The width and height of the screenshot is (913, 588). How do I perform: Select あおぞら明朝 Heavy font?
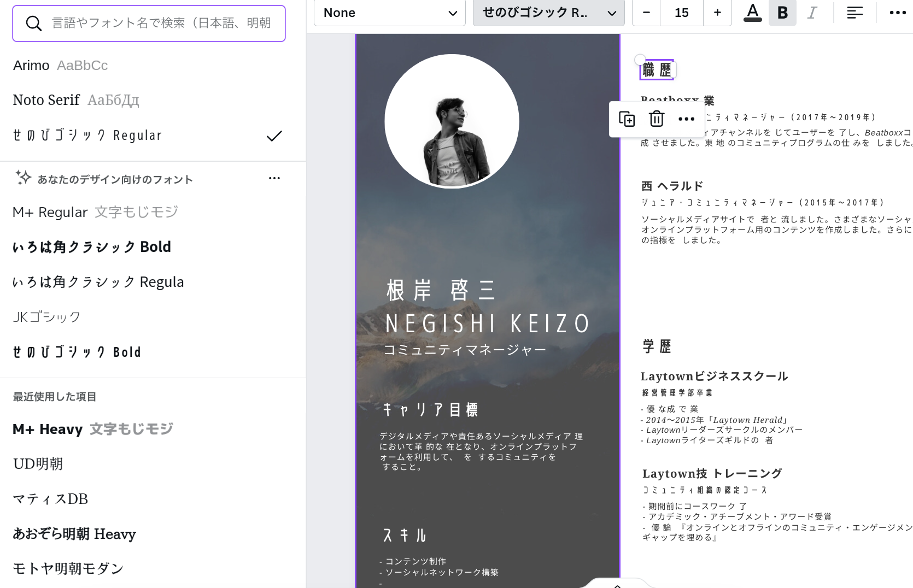point(74,534)
